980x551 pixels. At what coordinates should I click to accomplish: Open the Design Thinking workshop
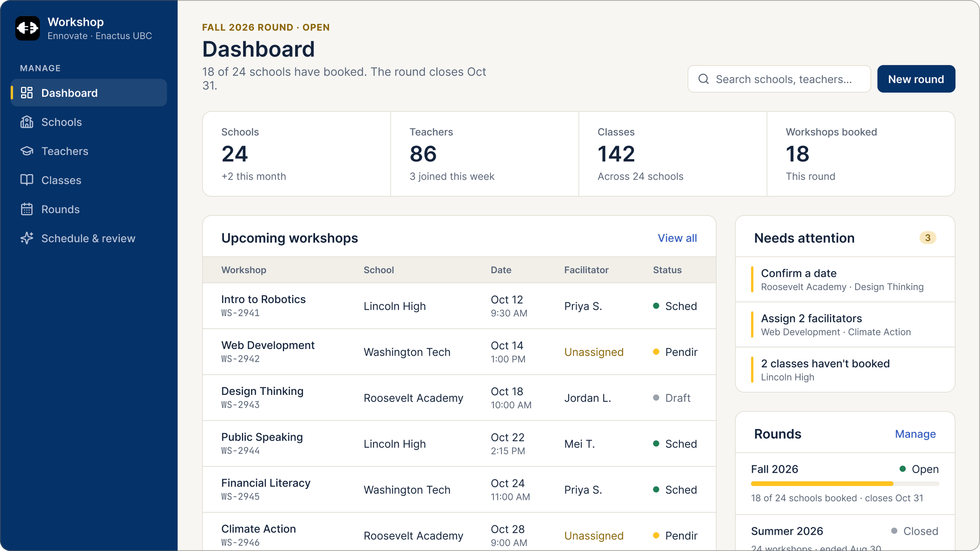click(x=459, y=398)
